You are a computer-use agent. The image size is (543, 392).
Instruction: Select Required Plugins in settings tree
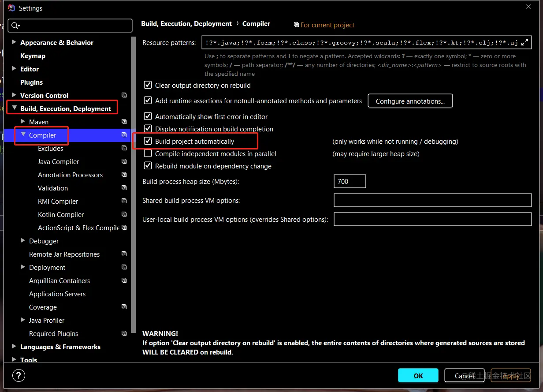[x=53, y=334]
